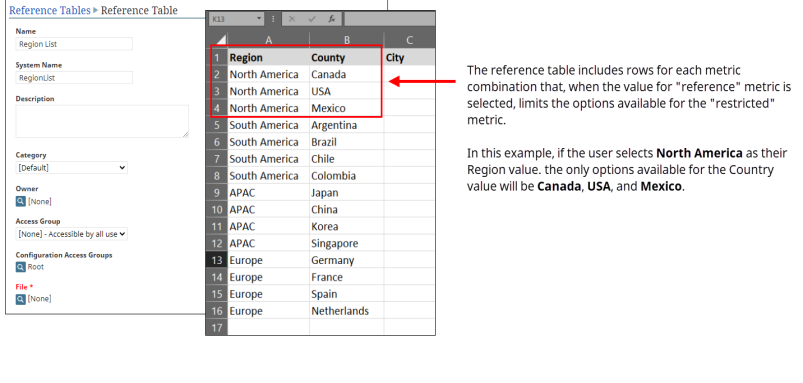803x383 pixels.
Task: Click the Germany cell
Action: coord(347,260)
